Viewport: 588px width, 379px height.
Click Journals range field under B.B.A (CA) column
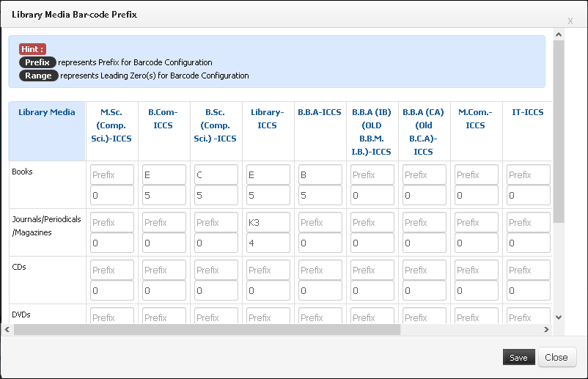425,243
